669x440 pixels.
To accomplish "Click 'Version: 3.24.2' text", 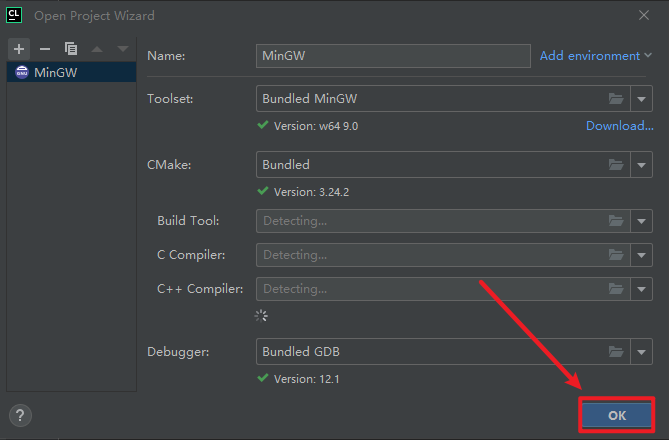I will 311,192.
